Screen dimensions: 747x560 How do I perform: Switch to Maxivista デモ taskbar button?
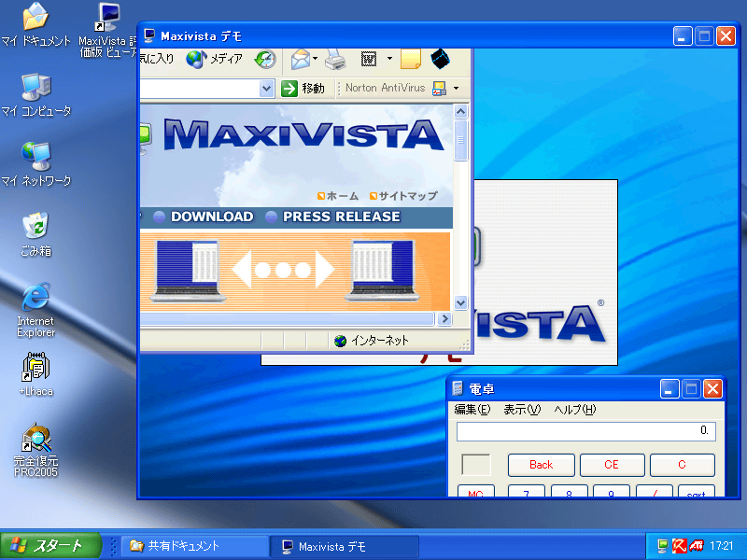coord(345,546)
